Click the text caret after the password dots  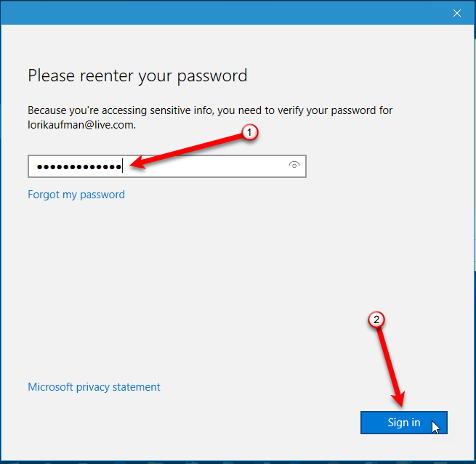(x=123, y=166)
